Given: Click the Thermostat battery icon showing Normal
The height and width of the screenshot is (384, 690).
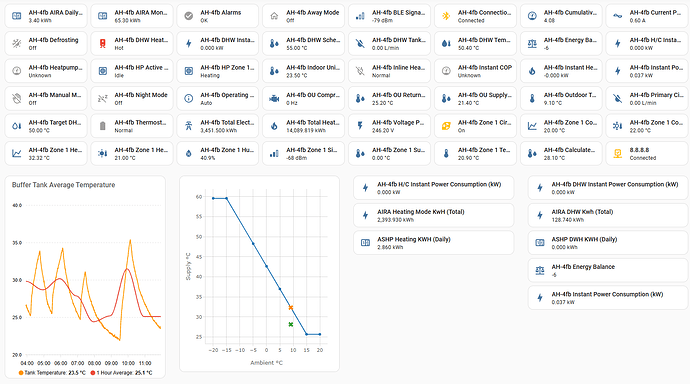Looking at the screenshot, I should pos(103,126).
